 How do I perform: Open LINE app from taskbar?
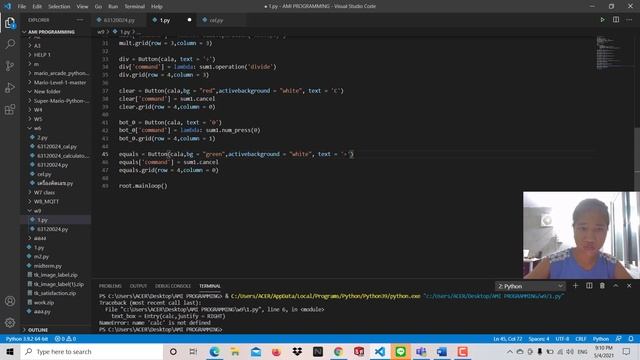pos(400,351)
